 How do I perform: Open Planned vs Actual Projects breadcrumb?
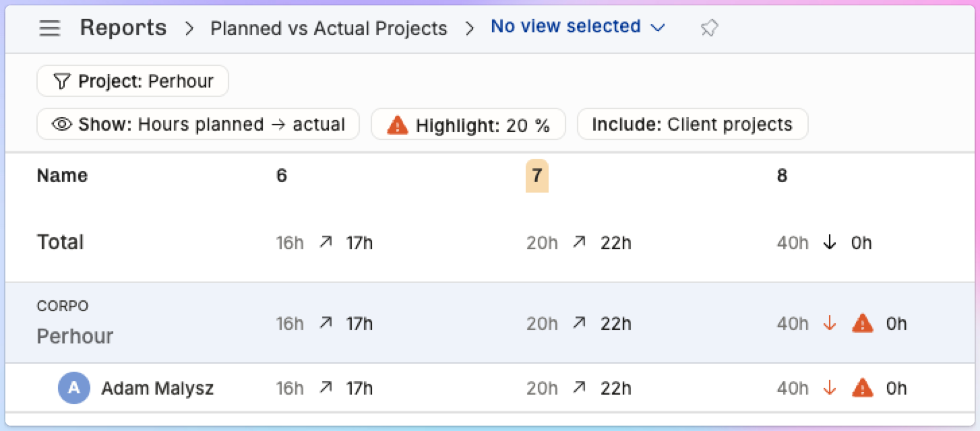(329, 28)
